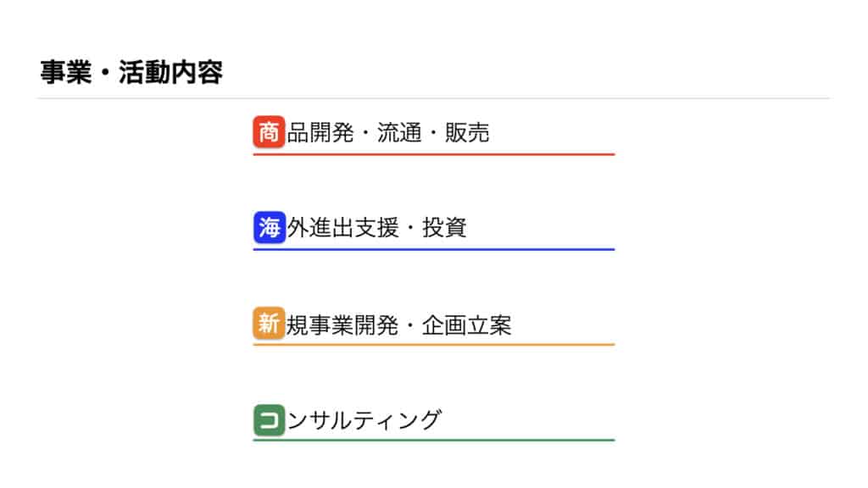Click the red underline below 商品開発
868x488 pixels.
(434, 154)
